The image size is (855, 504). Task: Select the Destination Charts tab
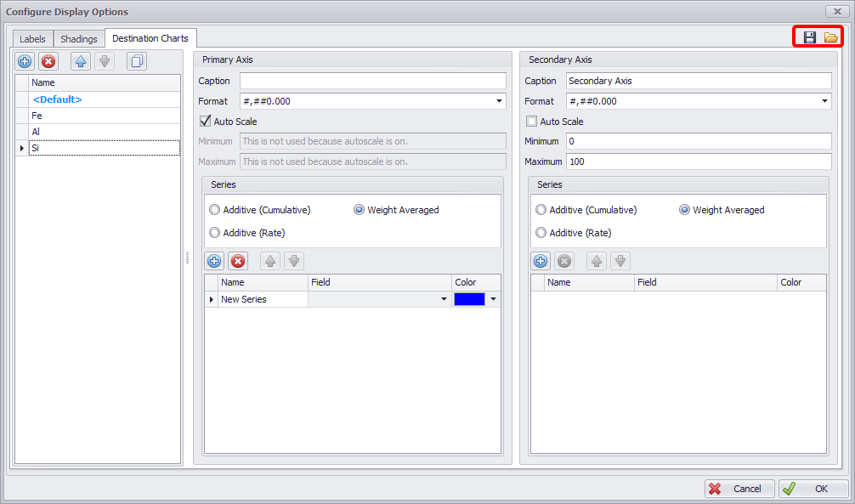point(150,38)
